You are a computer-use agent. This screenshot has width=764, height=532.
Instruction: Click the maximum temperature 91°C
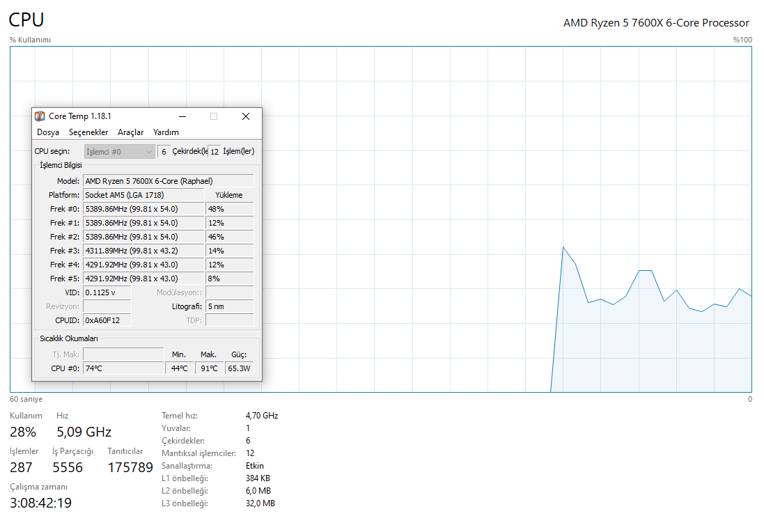pos(209,368)
